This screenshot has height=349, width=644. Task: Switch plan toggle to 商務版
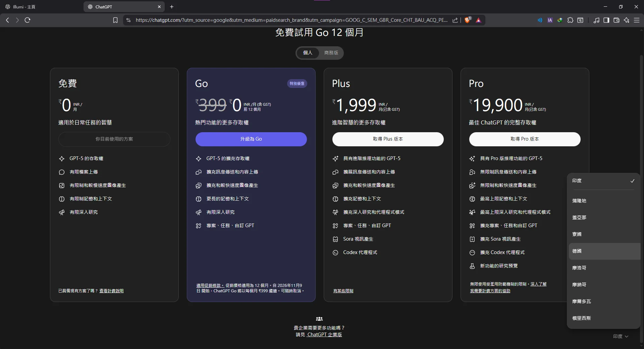pos(331,53)
